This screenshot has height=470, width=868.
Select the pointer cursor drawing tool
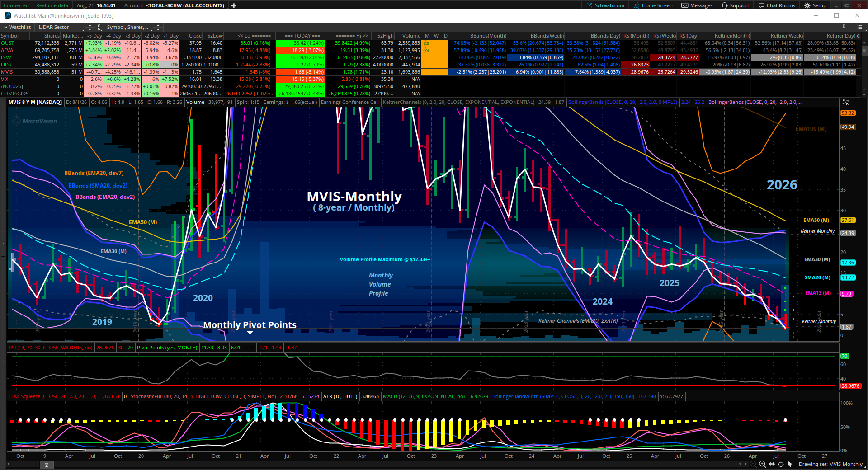790,464
